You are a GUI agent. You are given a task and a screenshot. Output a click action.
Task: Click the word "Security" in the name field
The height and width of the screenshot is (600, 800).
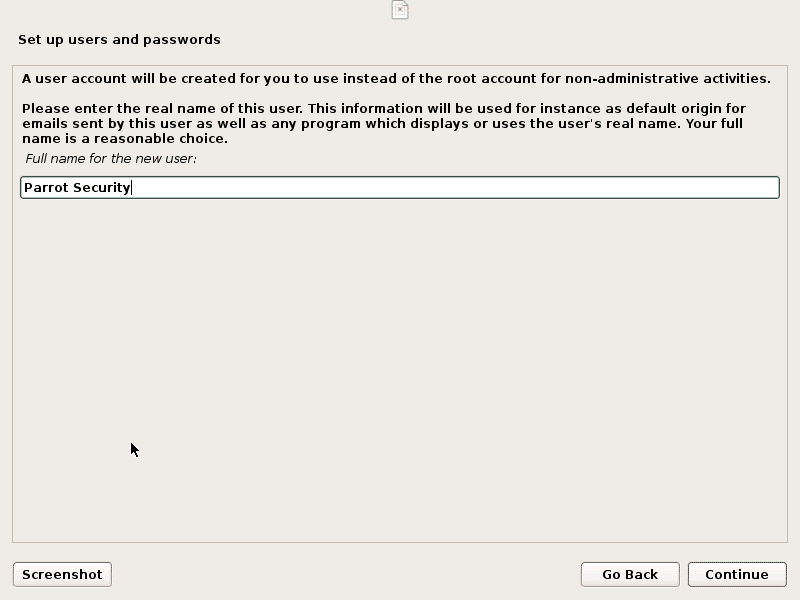coord(102,187)
